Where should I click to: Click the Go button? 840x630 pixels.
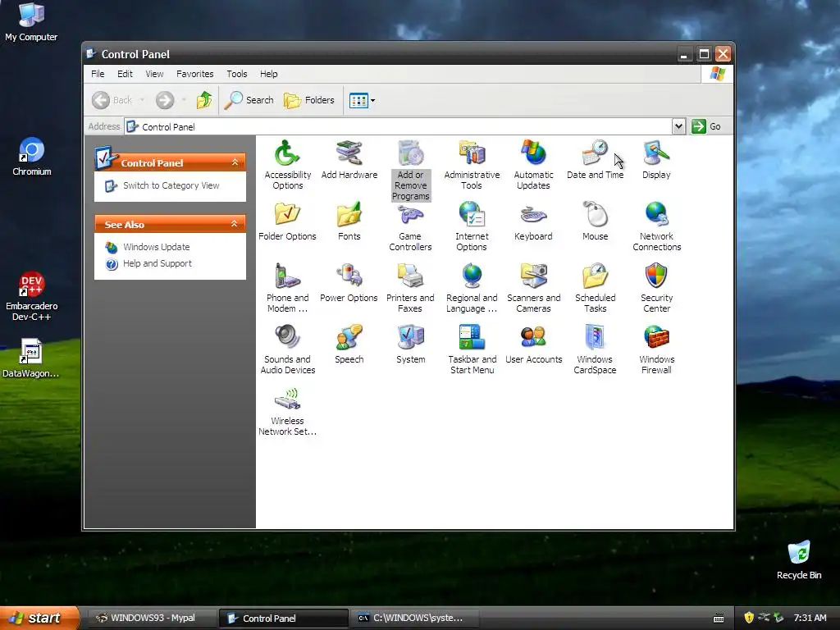pos(706,126)
